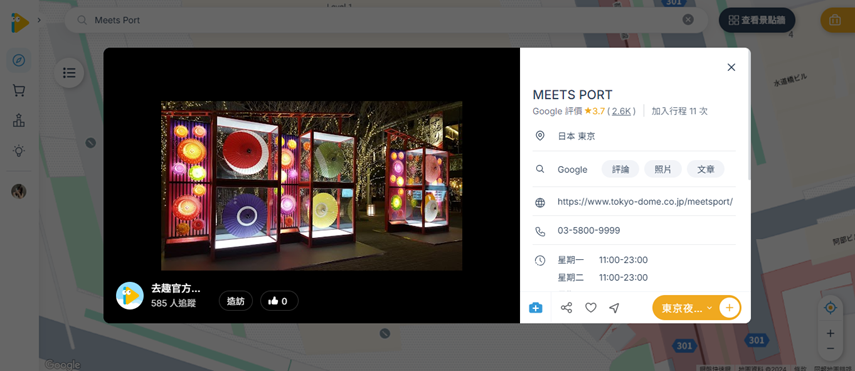Share this place with the share icon
855x371 pixels.
click(x=567, y=308)
